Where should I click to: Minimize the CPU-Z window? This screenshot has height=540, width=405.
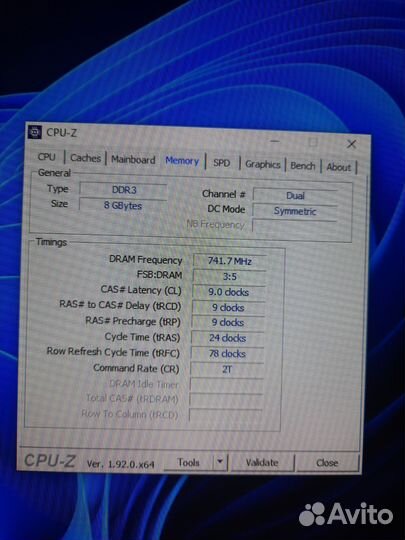(x=275, y=141)
